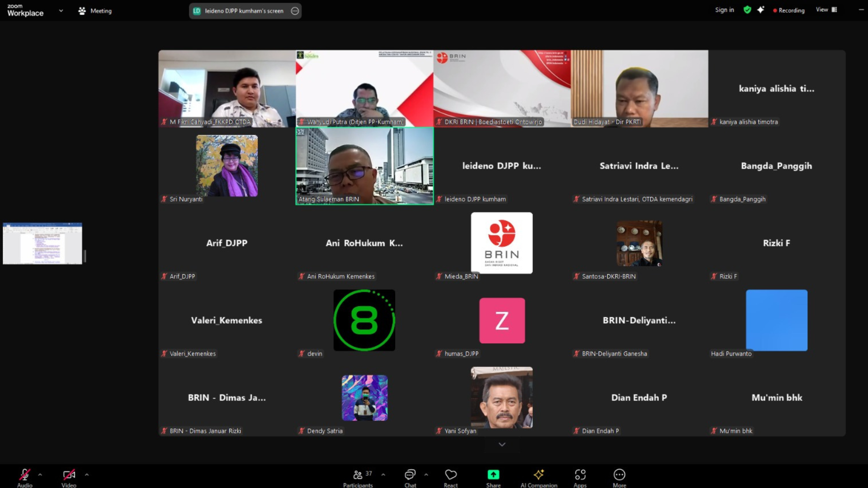Click devin's green 8 avatar
Viewport: 868px width, 488px height.
pos(364,320)
